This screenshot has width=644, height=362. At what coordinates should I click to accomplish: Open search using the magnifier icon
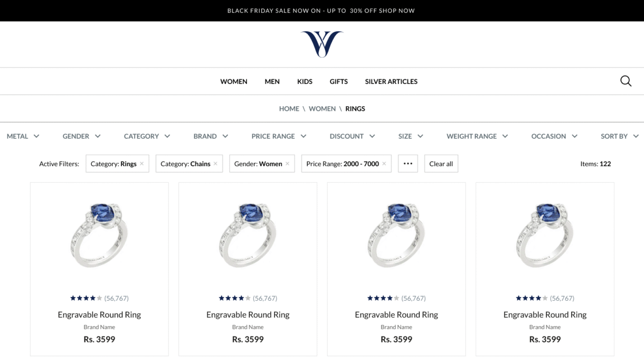626,81
